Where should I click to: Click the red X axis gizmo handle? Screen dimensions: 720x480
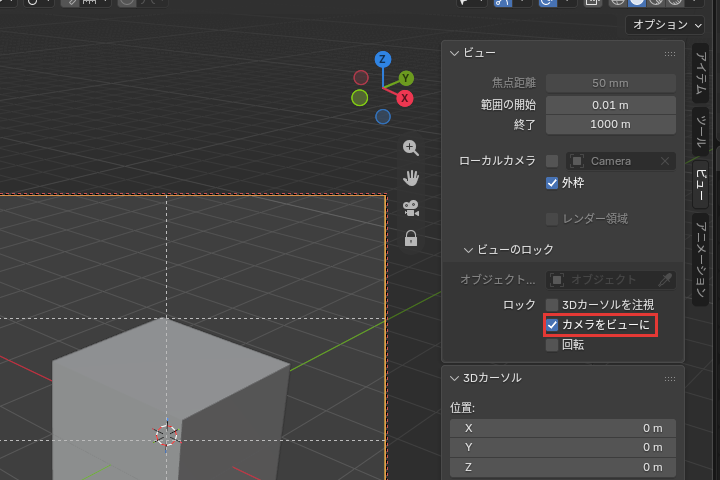[405, 98]
